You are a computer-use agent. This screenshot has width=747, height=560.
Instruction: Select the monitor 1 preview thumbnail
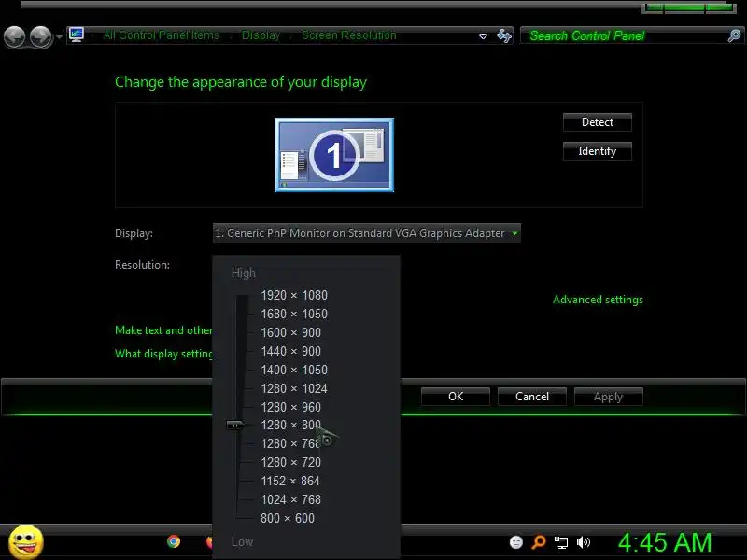(334, 155)
